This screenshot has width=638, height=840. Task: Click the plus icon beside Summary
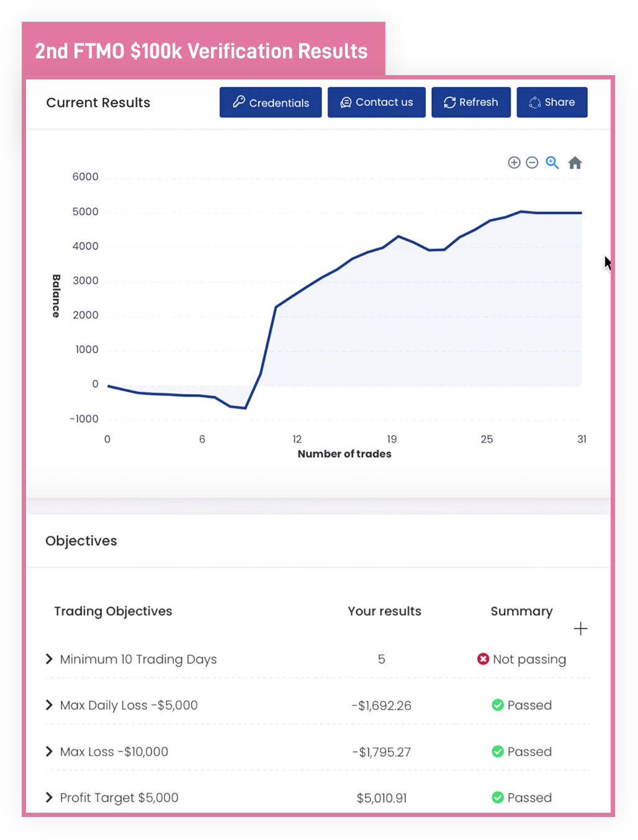tap(580, 629)
